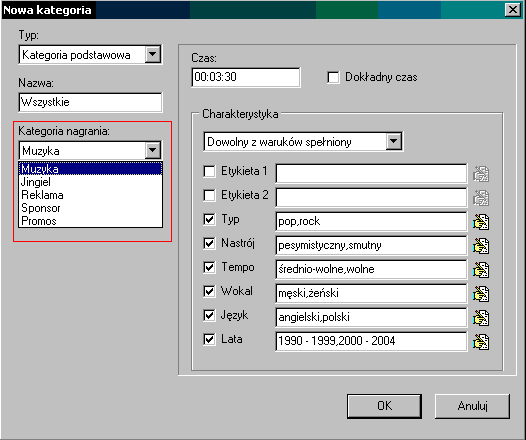526x440 pixels.
Task: Open the value picker icon for Nastrój
Action: tap(481, 246)
